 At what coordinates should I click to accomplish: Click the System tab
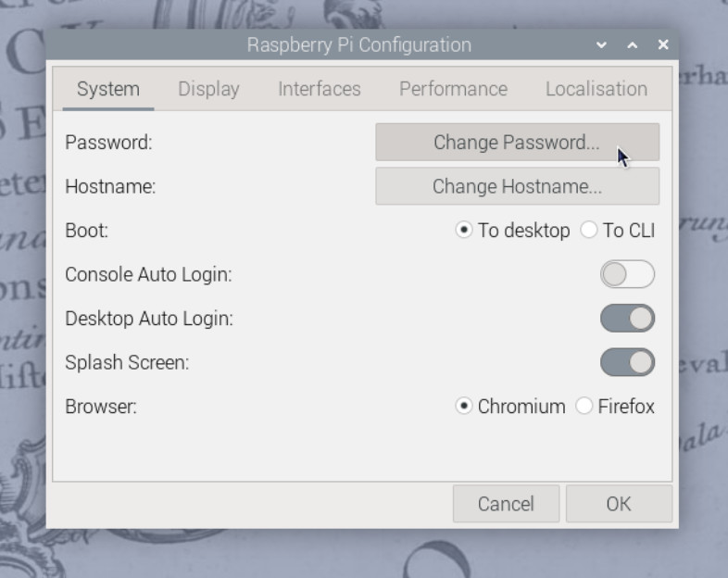click(107, 89)
